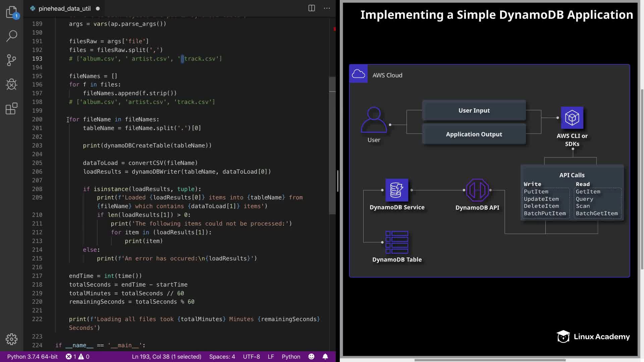The image size is (644, 362).
Task: Select the pinehead_data_util editor tab
Action: (64, 9)
